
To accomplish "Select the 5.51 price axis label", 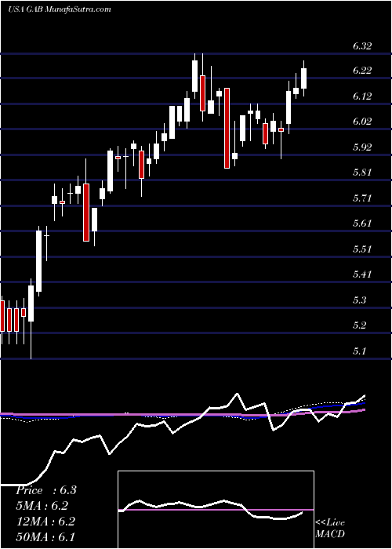I will (x=362, y=249).
